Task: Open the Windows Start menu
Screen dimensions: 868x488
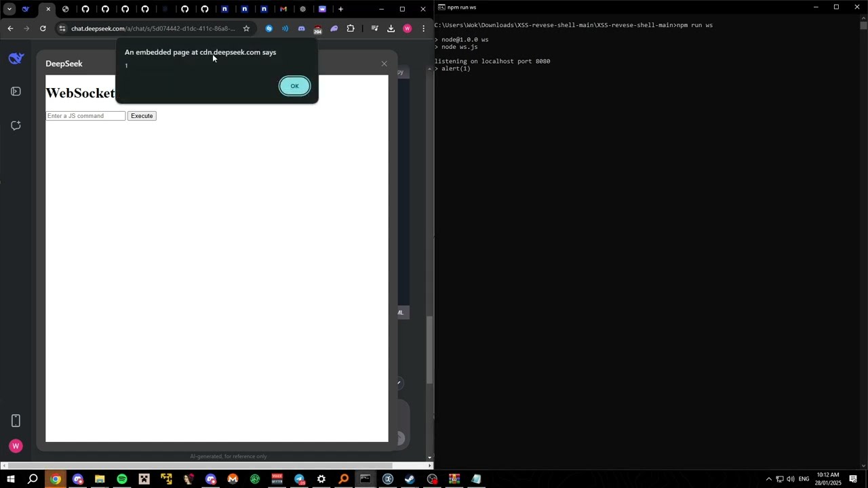Action: (11, 479)
